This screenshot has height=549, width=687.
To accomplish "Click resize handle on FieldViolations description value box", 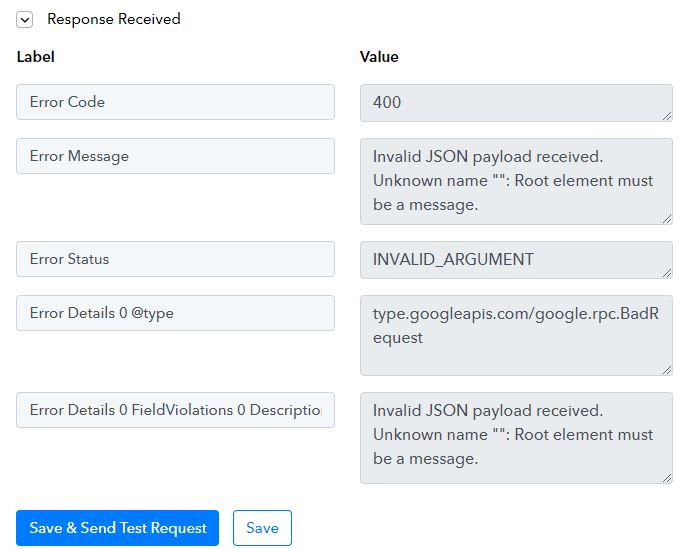I will 667,478.
